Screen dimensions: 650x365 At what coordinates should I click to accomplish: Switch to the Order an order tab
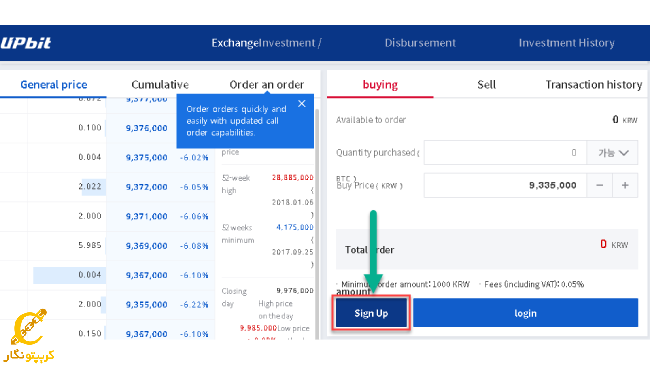pyautogui.click(x=267, y=85)
